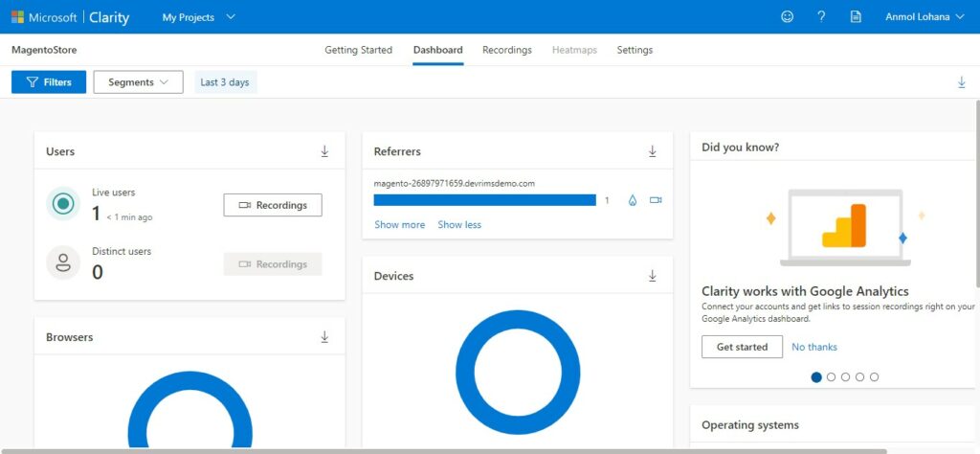Click the blue referrer progress bar
The image size is (980, 454).
coord(485,200)
